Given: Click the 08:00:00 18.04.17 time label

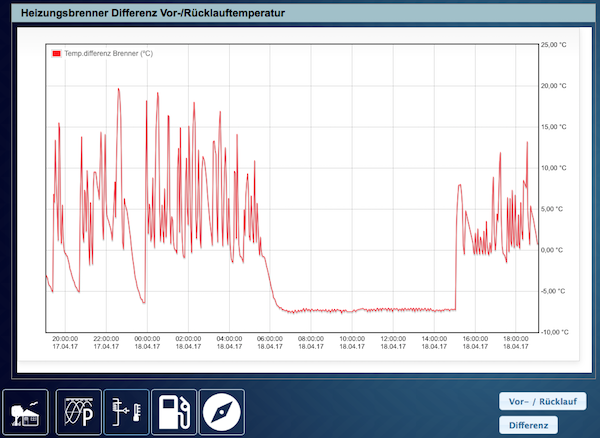Looking at the screenshot, I should point(311,343).
